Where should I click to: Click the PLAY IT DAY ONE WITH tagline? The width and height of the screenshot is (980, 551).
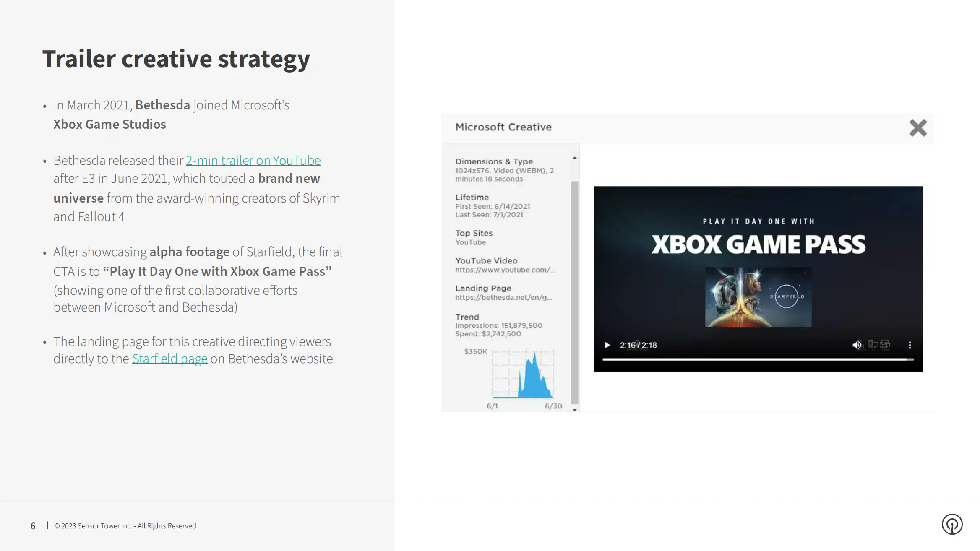(x=758, y=221)
